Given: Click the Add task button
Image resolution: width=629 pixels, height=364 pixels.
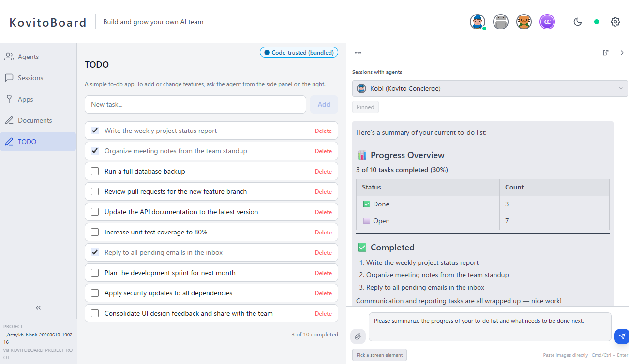Looking at the screenshot, I should click(x=324, y=104).
